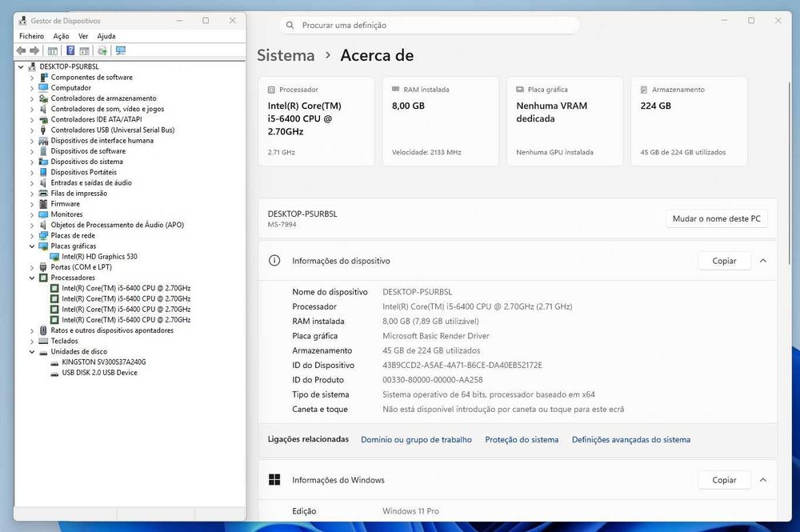
Task: Select the Placas de rede category icon
Action: click(43, 235)
